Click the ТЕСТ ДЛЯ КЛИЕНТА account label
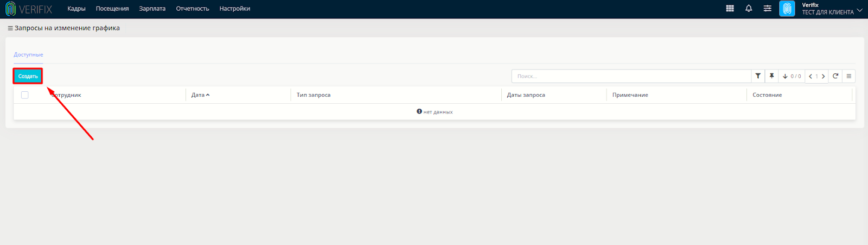Screen dimensions: 868x245 (828, 12)
